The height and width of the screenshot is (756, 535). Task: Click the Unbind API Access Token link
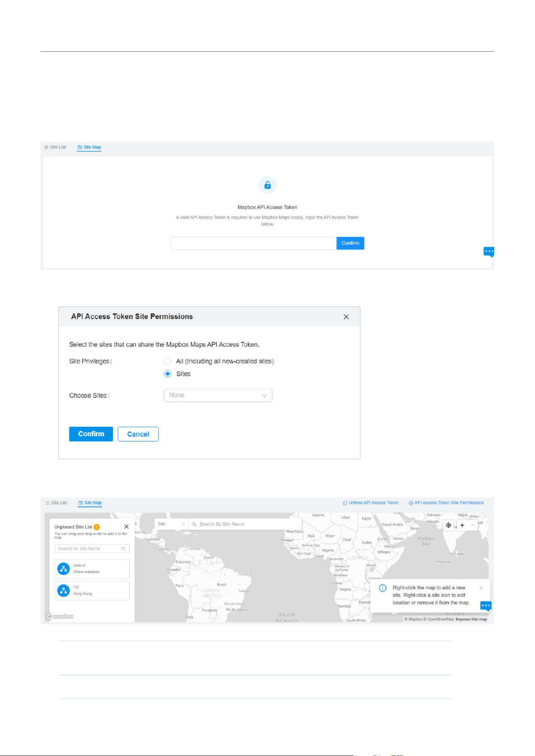click(x=371, y=503)
